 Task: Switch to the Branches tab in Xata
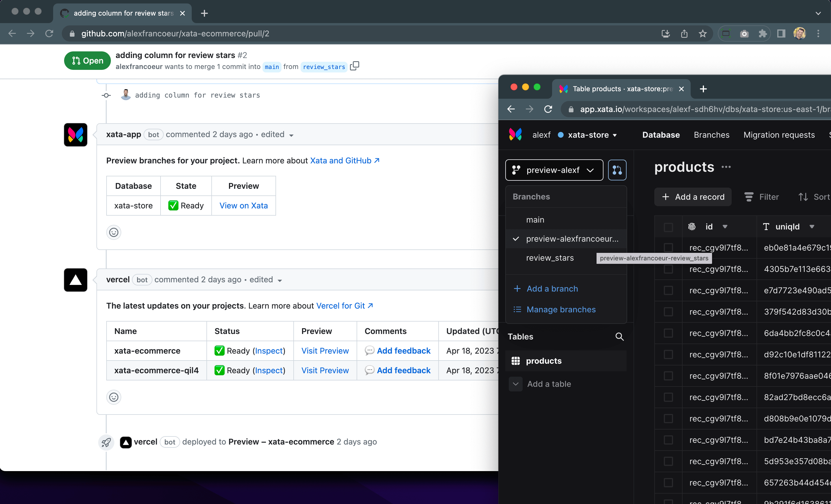(712, 135)
